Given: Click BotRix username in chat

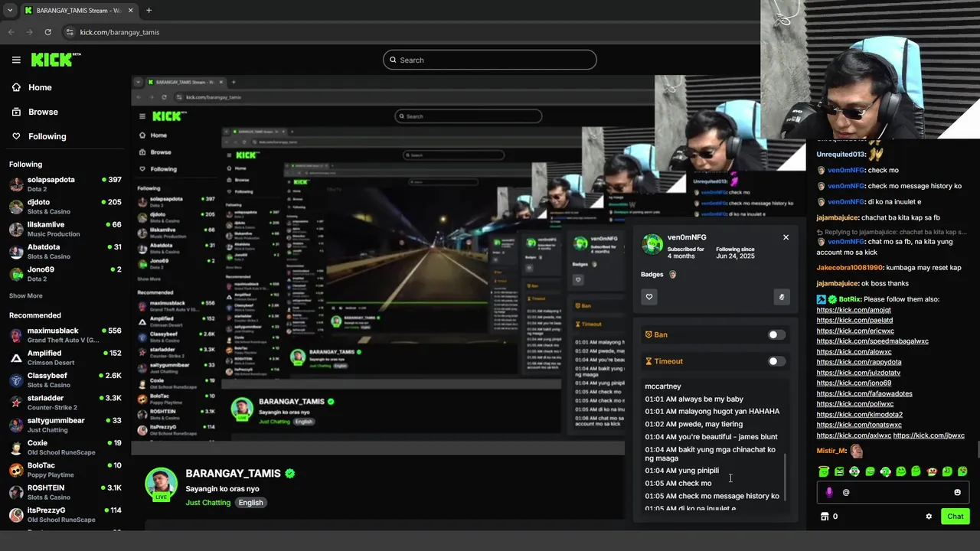Looking at the screenshot, I should click(x=848, y=299).
